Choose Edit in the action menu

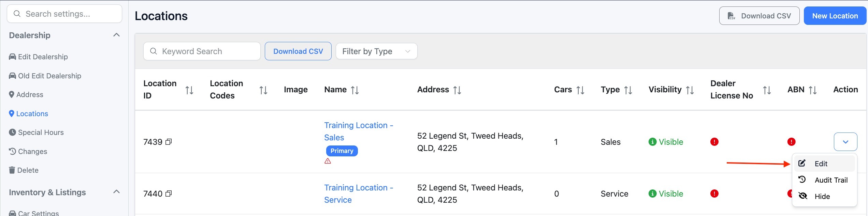tap(821, 164)
